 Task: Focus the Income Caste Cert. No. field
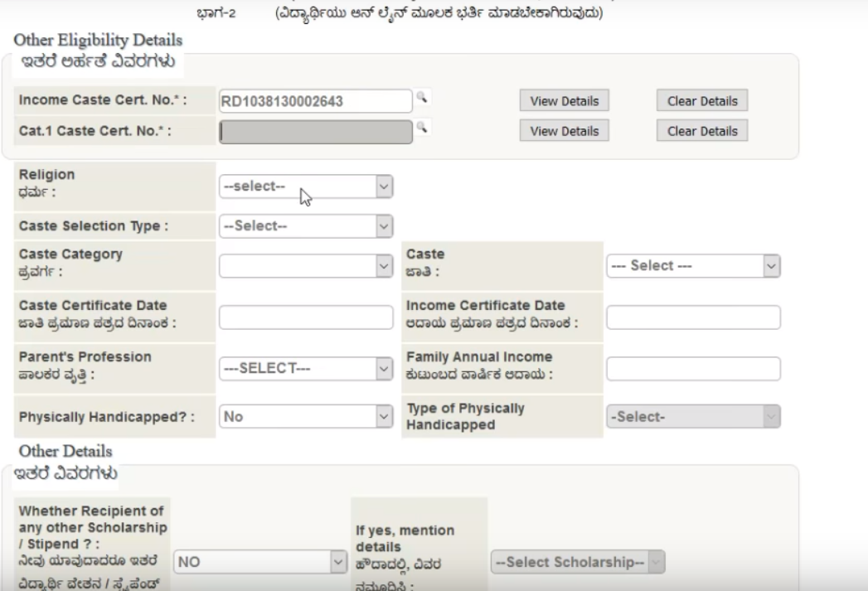point(315,101)
